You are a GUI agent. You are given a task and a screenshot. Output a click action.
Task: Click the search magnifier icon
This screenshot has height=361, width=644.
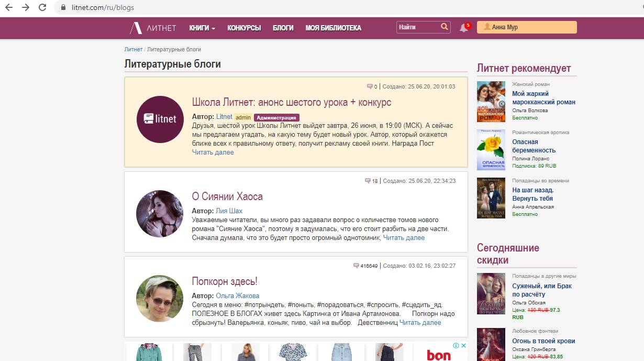click(x=445, y=27)
